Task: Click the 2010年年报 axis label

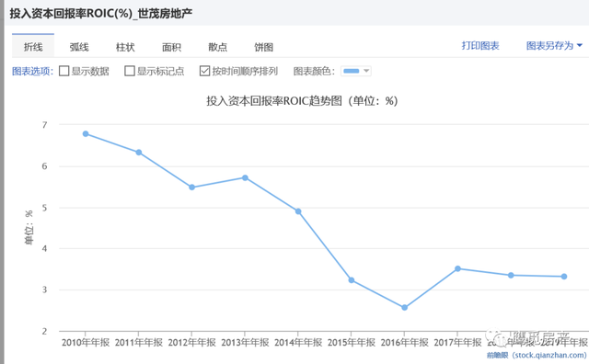Action: pos(86,342)
